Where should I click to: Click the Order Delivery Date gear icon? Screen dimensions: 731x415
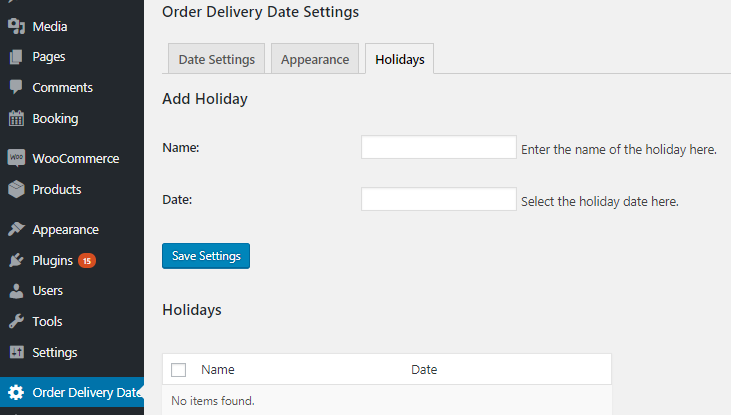(16, 392)
